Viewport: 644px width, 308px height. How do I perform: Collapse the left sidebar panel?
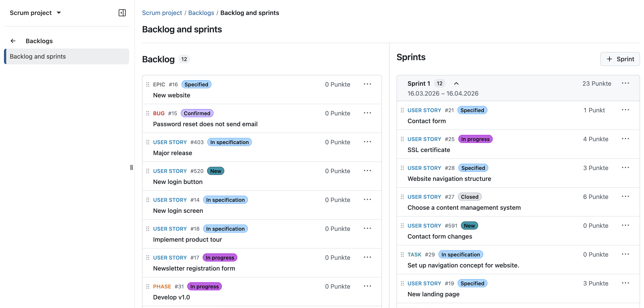click(x=122, y=13)
